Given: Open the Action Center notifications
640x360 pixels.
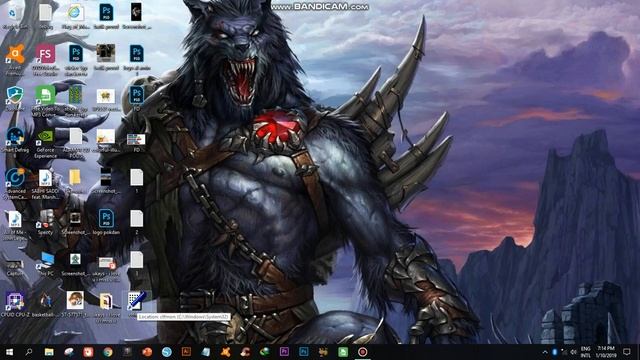Looking at the screenshot, I should [627, 352].
